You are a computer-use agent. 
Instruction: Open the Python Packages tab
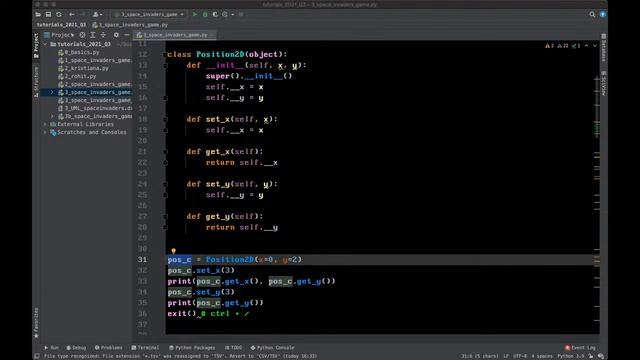192,348
